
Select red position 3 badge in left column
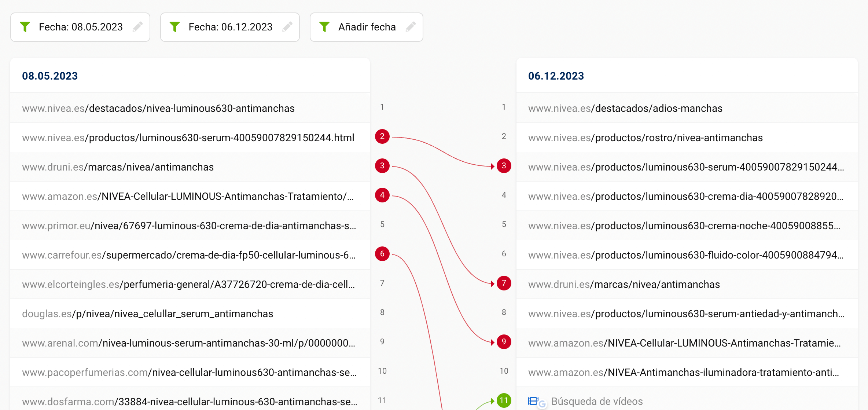[382, 166]
